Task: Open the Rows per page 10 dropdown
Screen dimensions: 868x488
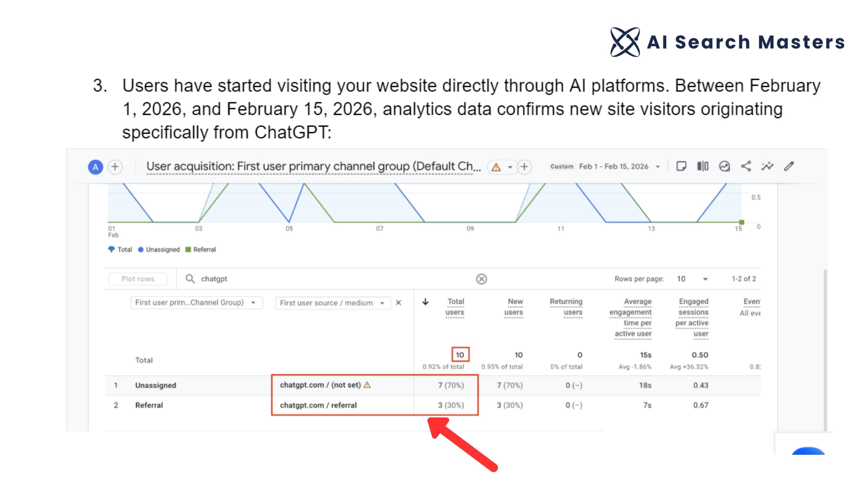Action: click(x=692, y=279)
